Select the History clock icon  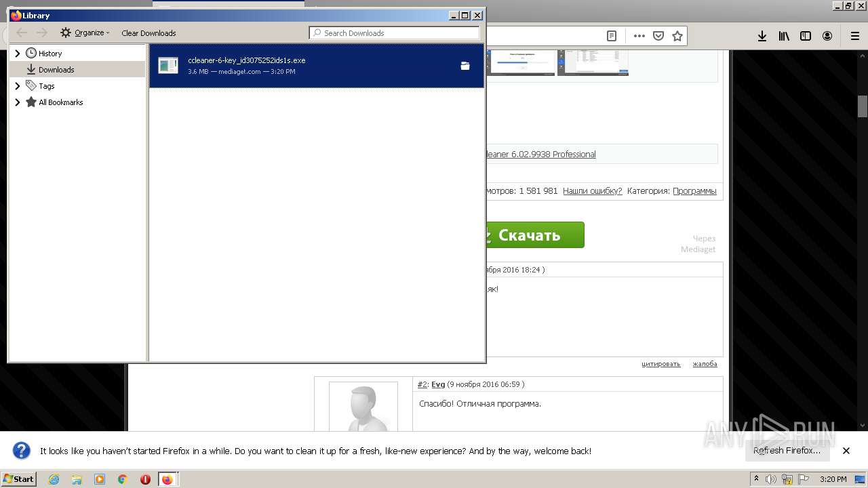pos(31,53)
